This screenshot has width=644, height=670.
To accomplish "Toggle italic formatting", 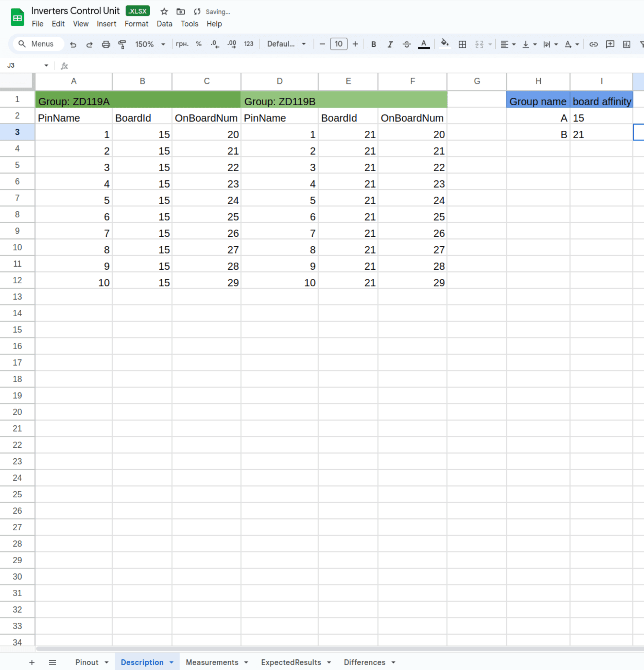I will point(390,44).
